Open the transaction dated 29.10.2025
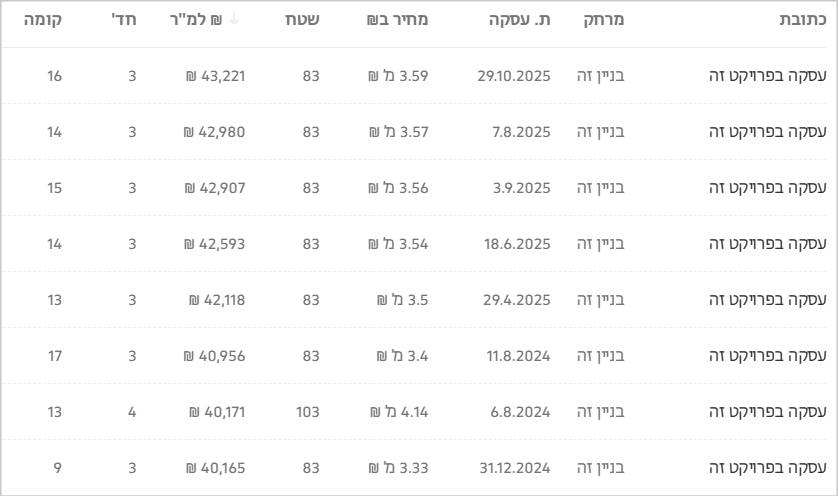This screenshot has height=496, width=838. pyautogui.click(x=514, y=75)
